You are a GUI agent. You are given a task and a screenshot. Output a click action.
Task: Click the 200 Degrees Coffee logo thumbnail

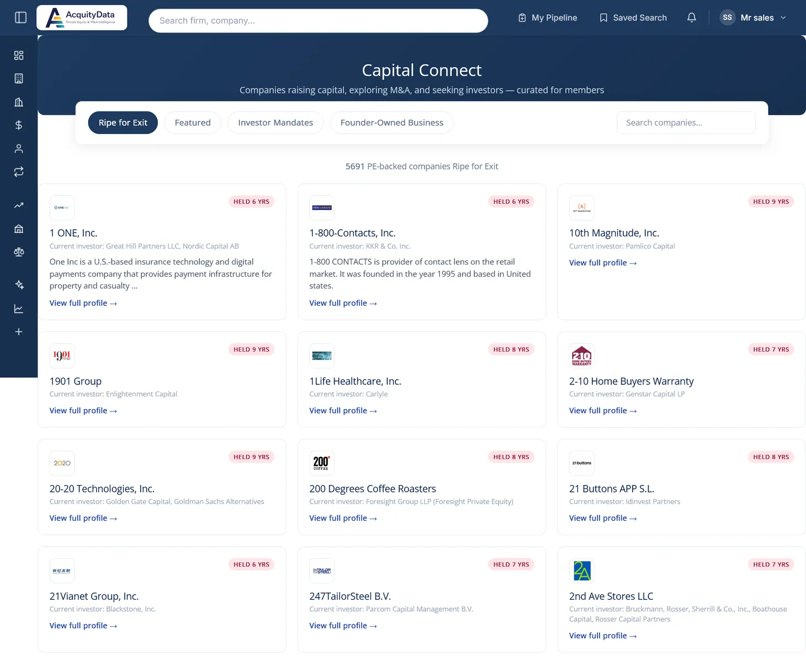[322, 463]
